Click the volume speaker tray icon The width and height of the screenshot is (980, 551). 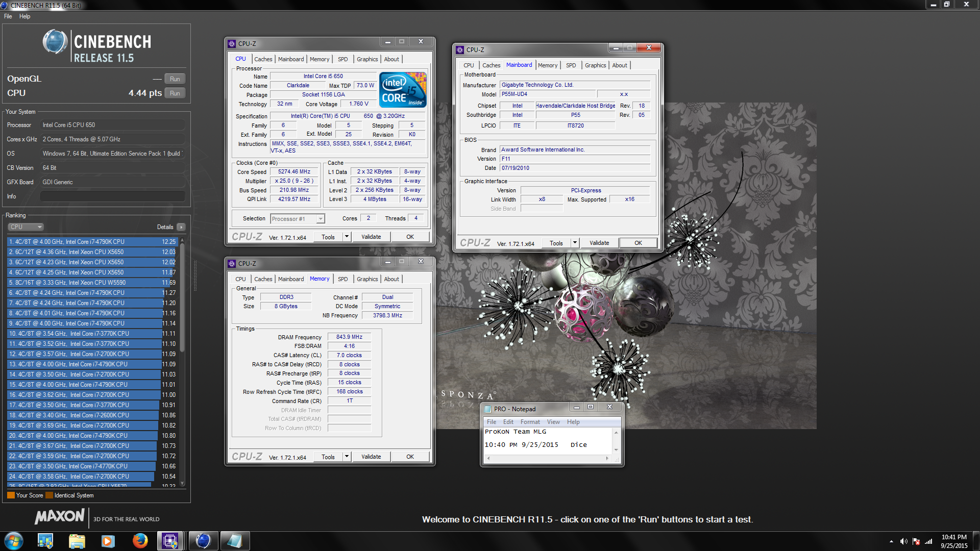pos(903,541)
